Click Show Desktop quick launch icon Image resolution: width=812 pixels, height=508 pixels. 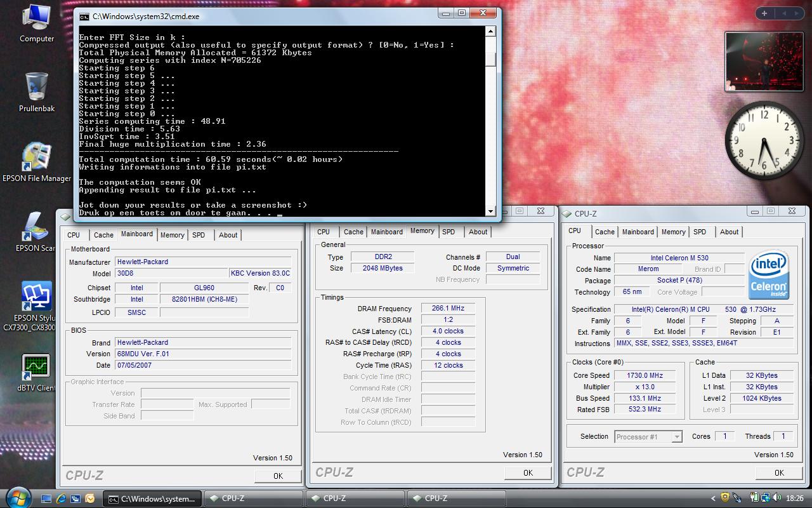[47, 498]
